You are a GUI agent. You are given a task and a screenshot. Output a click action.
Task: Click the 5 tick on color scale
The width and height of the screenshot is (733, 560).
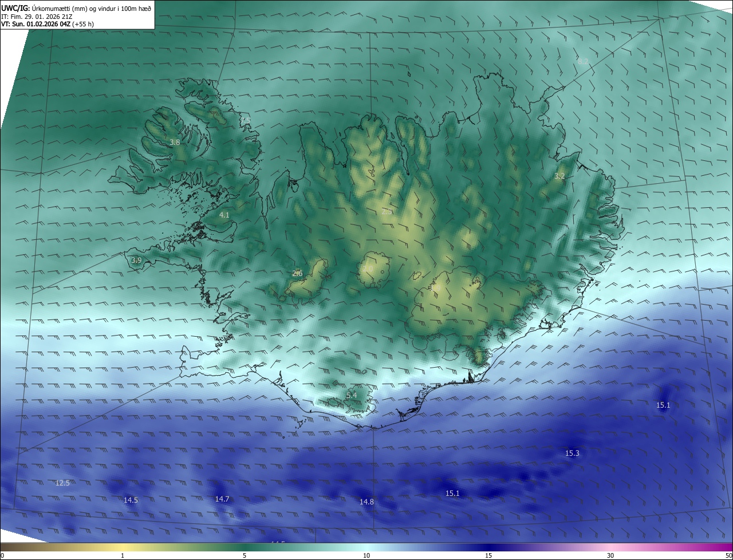coord(245,555)
